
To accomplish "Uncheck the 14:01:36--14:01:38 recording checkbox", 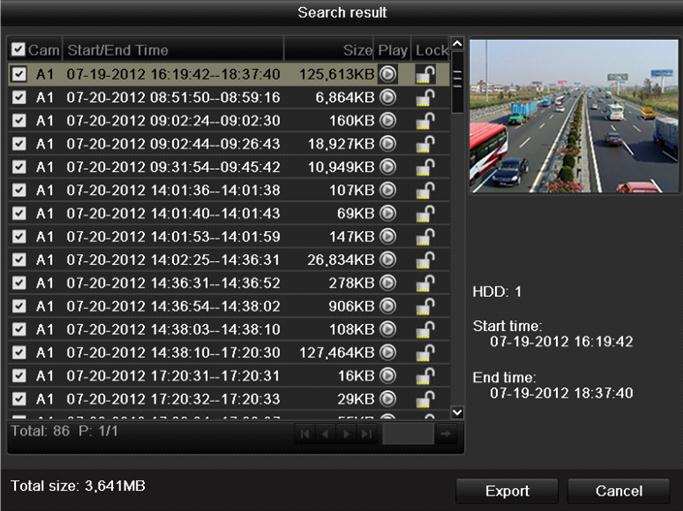I will 19,190.
